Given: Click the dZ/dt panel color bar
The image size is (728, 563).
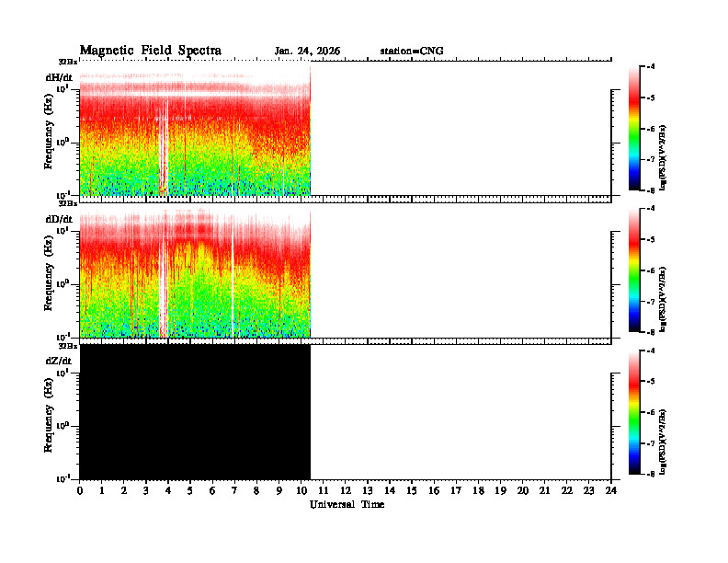Looking at the screenshot, I should 634,412.
